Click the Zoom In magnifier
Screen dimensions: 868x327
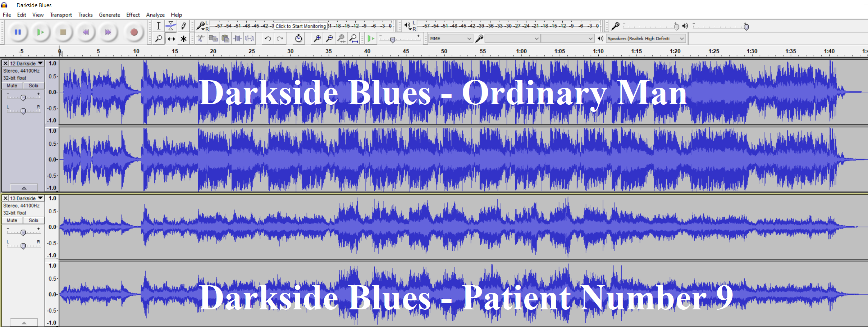[317, 38]
